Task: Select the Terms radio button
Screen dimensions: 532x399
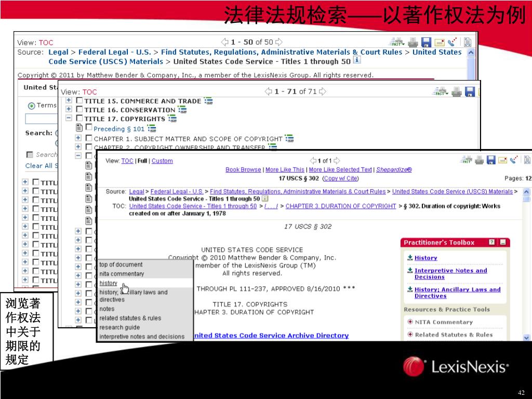Action: [x=32, y=106]
